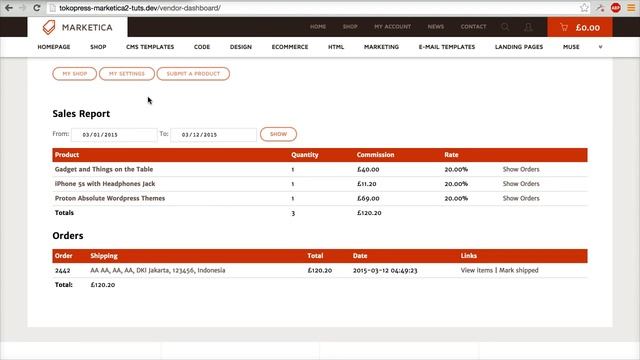Go to HOME in the top menu
This screenshot has height=360, width=640.
[x=318, y=27]
